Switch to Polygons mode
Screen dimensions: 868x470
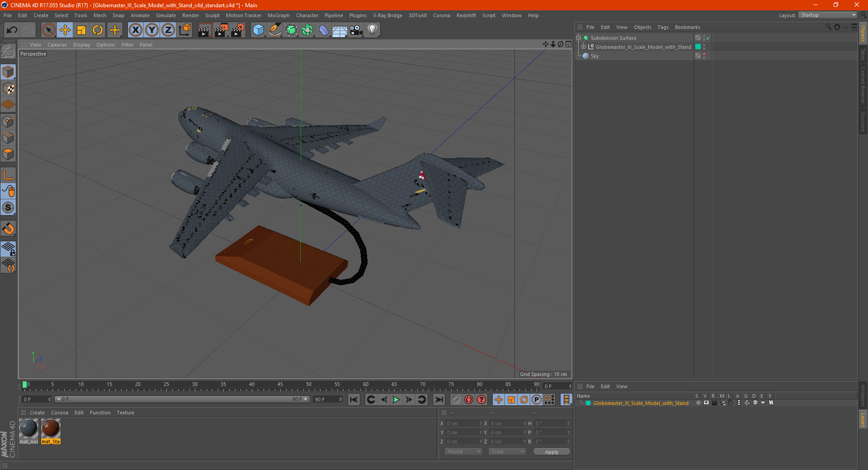point(9,154)
